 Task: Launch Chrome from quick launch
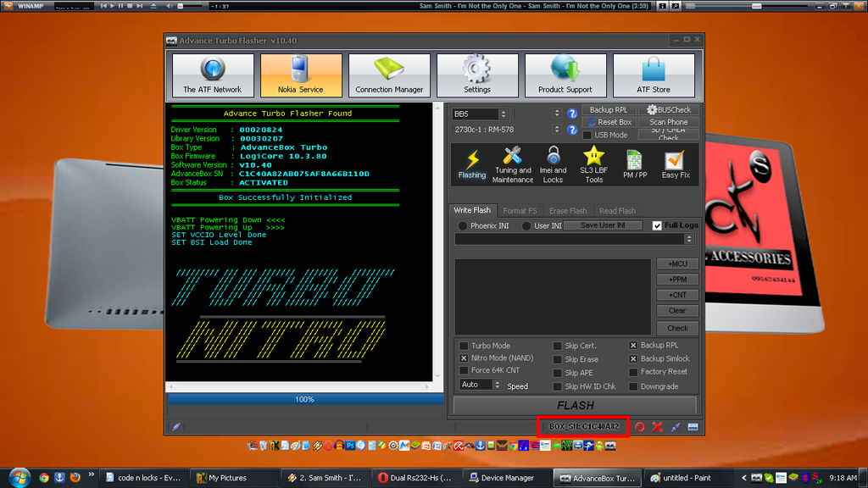click(x=44, y=478)
